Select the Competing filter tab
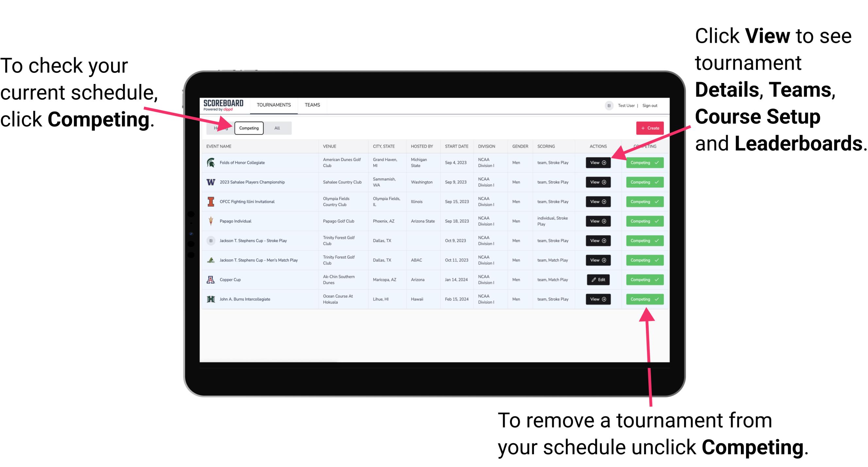Viewport: 868px width, 467px height. tap(249, 128)
